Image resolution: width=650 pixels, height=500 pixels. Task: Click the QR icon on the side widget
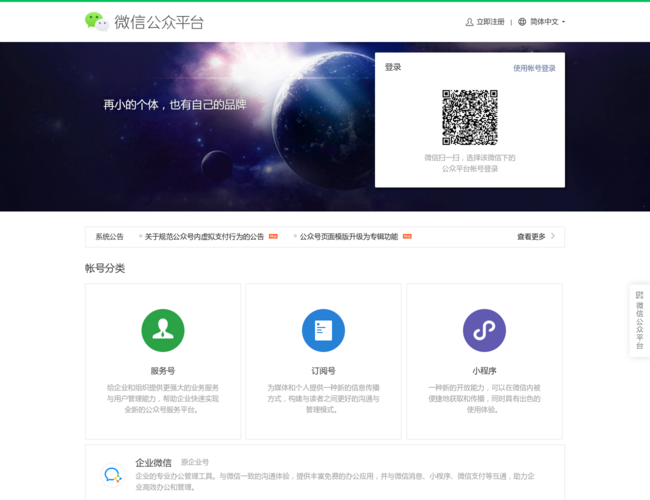[640, 295]
